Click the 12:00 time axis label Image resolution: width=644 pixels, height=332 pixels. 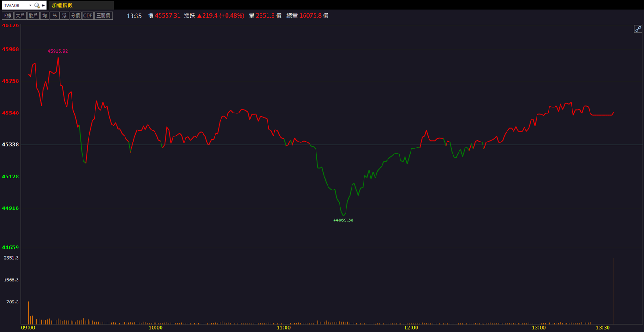pyautogui.click(x=411, y=328)
